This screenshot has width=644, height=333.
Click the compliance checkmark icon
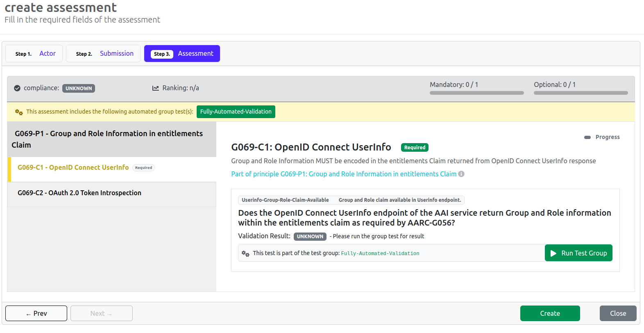pos(17,88)
